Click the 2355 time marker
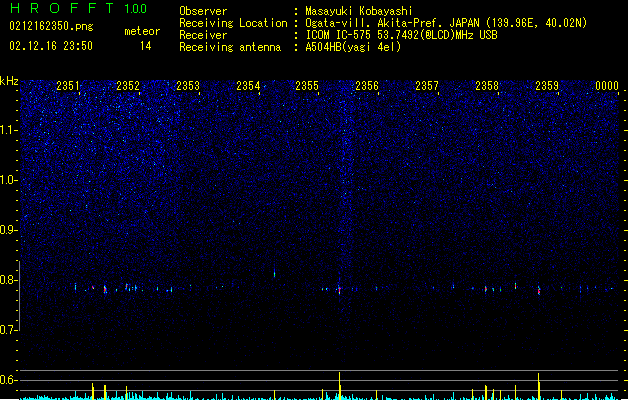Screen dimensions: 629x400 click(307, 86)
